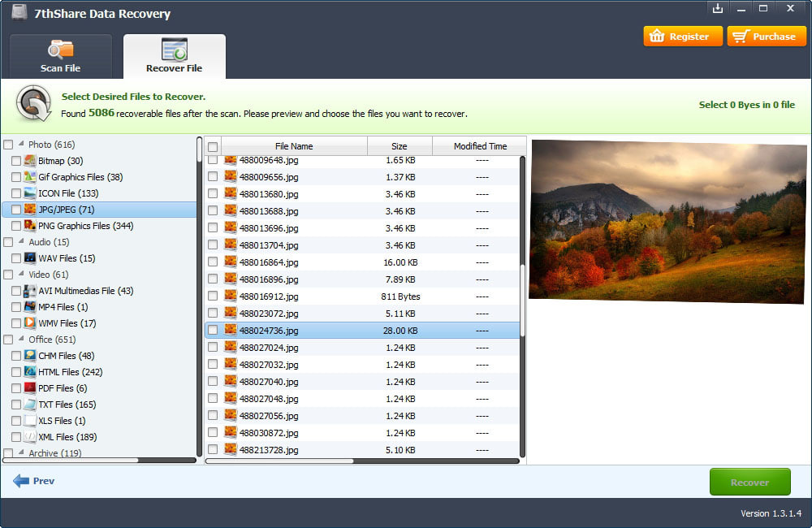
Task: Click the Register button
Action: (x=683, y=37)
